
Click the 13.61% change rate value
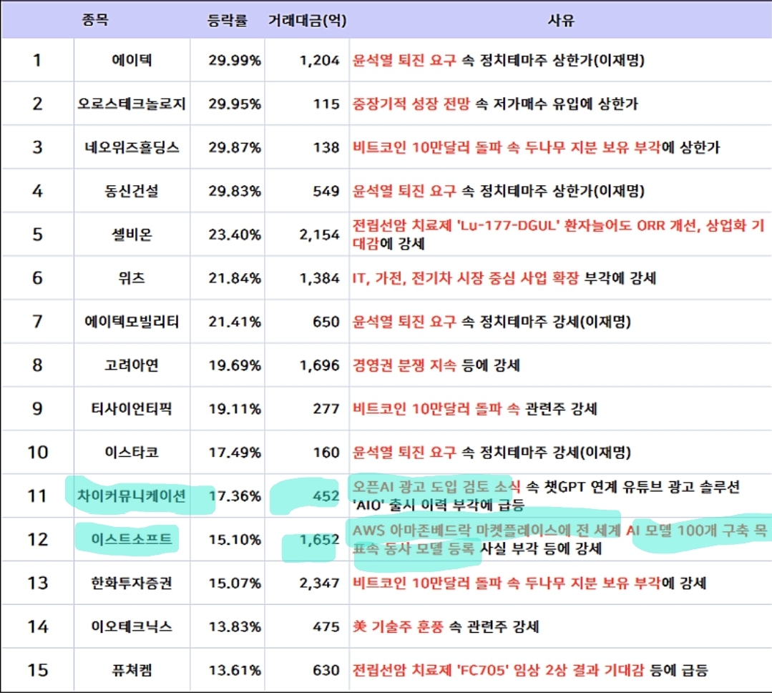[235, 670]
